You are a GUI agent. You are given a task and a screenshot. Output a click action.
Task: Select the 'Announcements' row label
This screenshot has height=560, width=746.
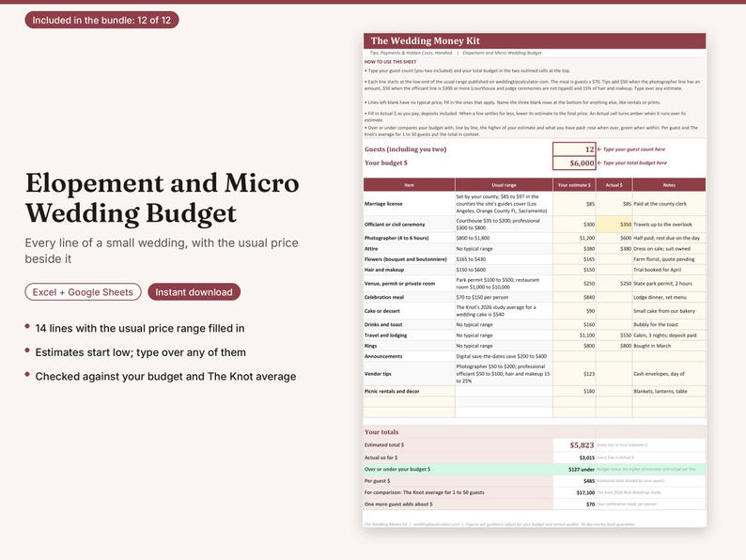coord(383,356)
